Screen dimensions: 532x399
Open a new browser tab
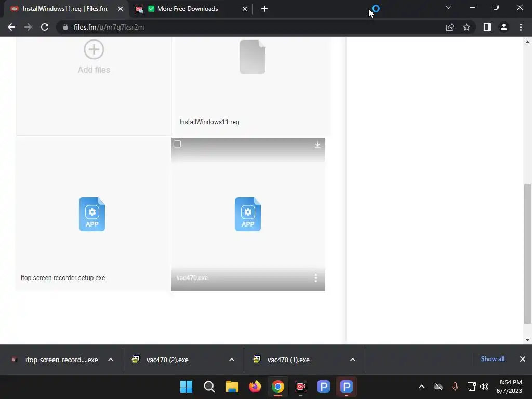click(x=264, y=9)
